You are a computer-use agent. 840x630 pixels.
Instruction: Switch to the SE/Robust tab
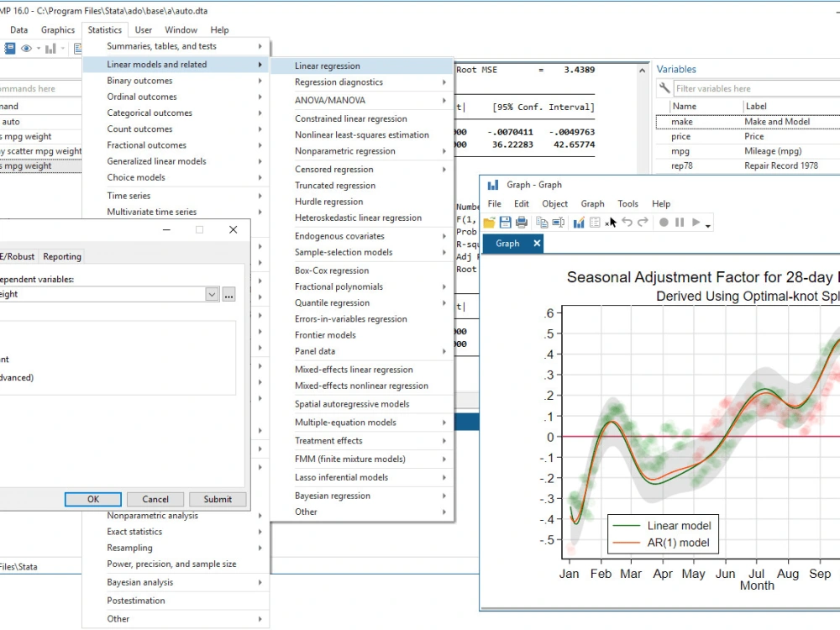tap(17, 256)
